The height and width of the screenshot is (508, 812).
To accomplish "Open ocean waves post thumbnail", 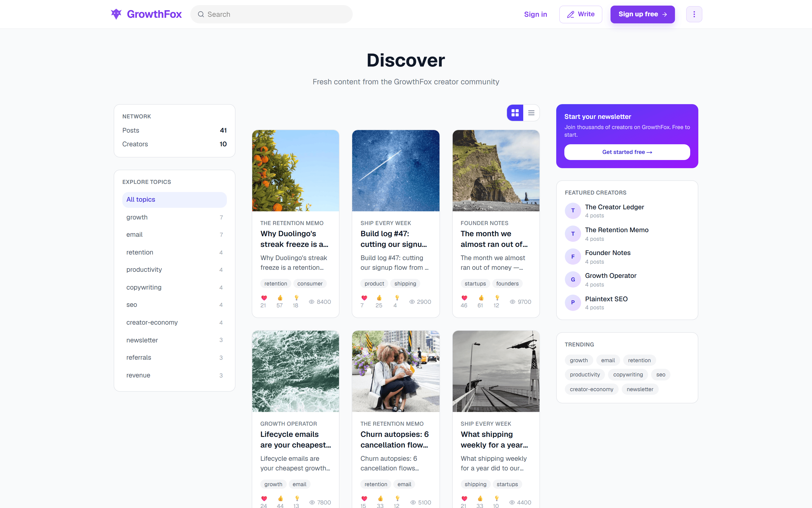I will click(x=295, y=371).
